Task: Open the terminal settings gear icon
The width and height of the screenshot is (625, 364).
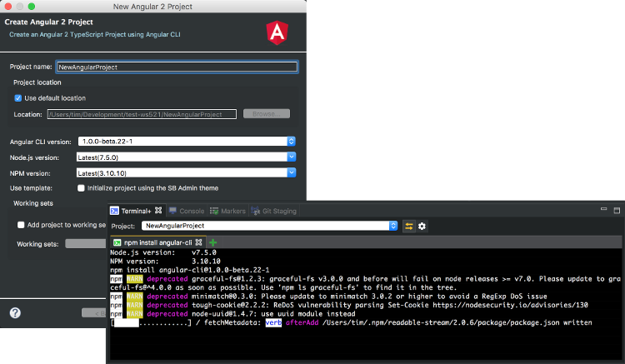Action: 422,227
